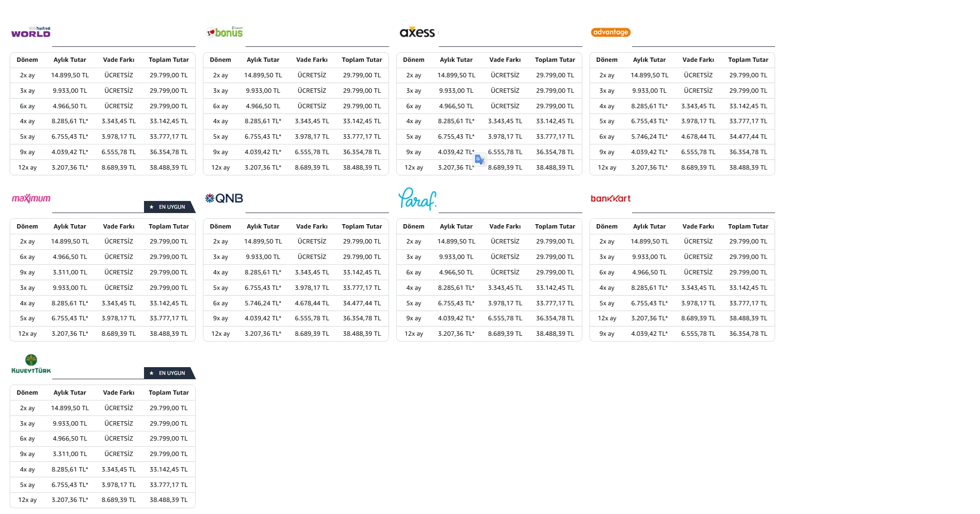
Task: Select the 2x ay period in Paraf table
Action: tap(414, 242)
